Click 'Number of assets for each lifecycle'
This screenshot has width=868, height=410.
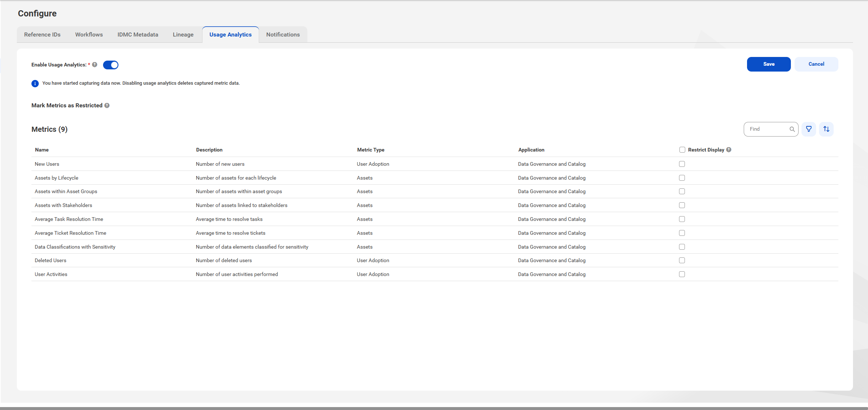(x=236, y=178)
